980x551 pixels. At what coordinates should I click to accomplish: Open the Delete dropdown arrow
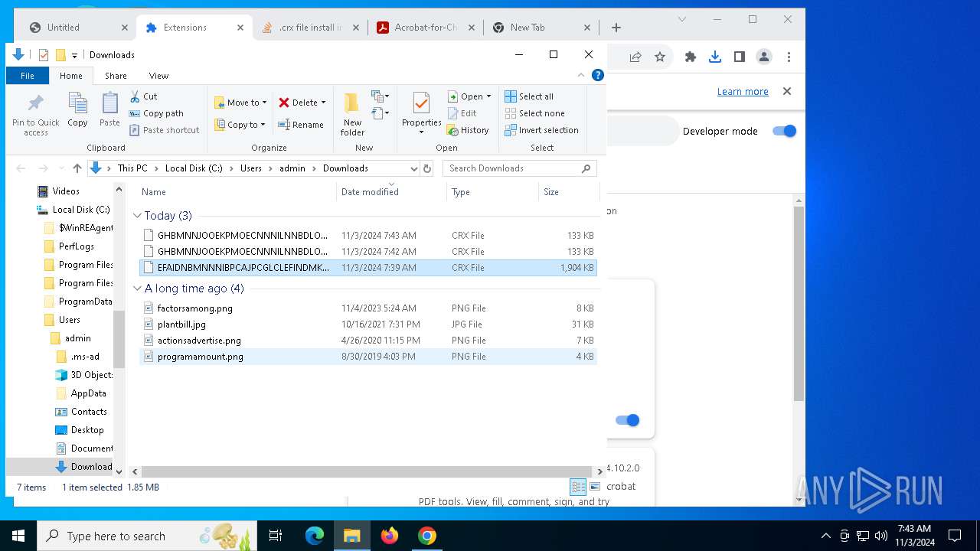click(323, 103)
